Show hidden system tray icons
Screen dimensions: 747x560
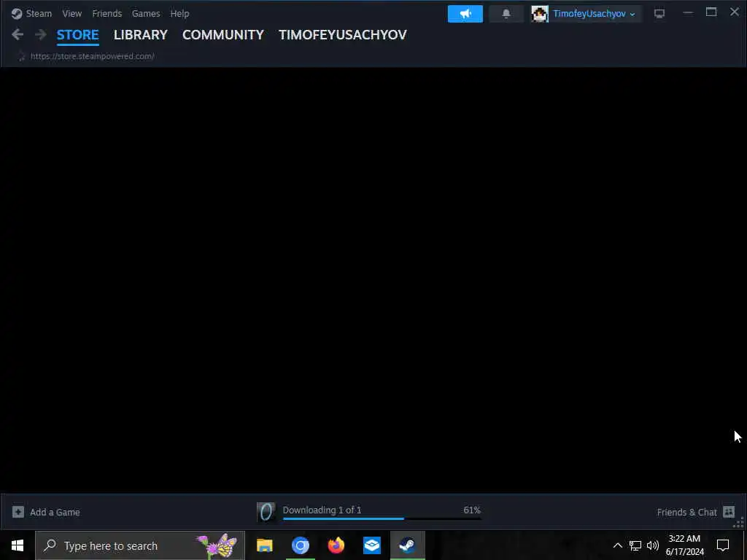coord(617,545)
